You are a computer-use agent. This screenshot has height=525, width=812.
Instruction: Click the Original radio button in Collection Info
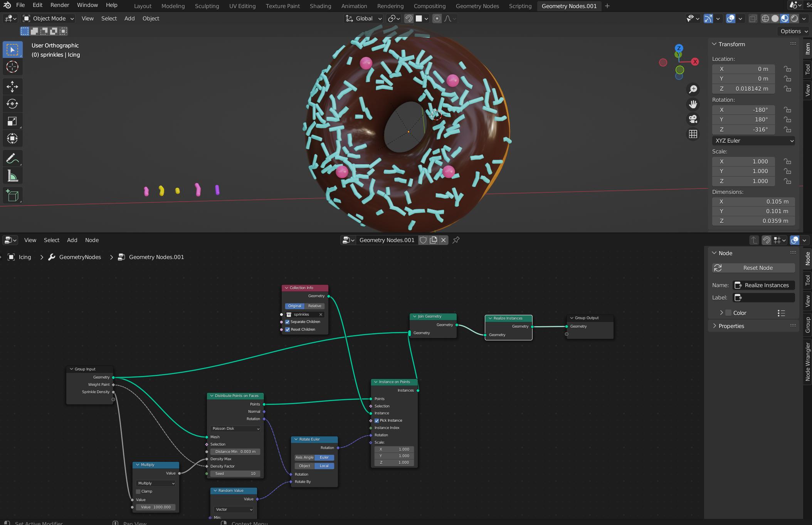pos(295,305)
